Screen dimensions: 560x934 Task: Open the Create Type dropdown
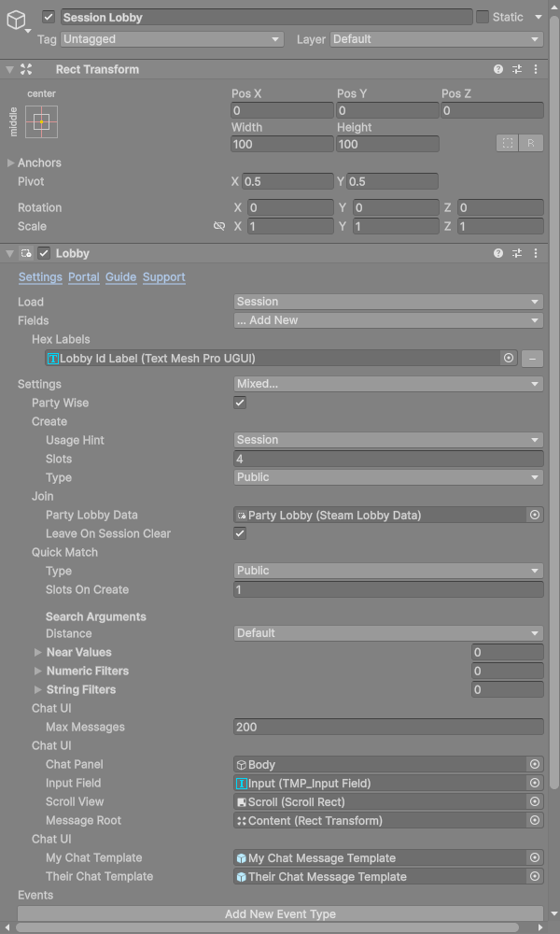pyautogui.click(x=388, y=477)
